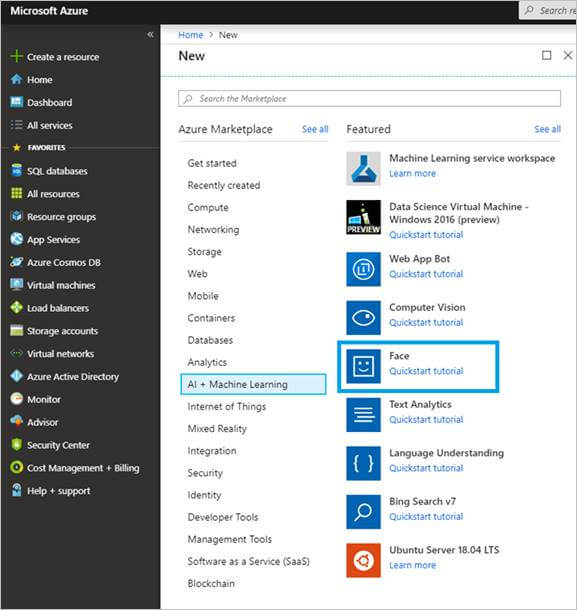577x610 pixels.
Task: Select the Blockchain category
Action: point(211,584)
